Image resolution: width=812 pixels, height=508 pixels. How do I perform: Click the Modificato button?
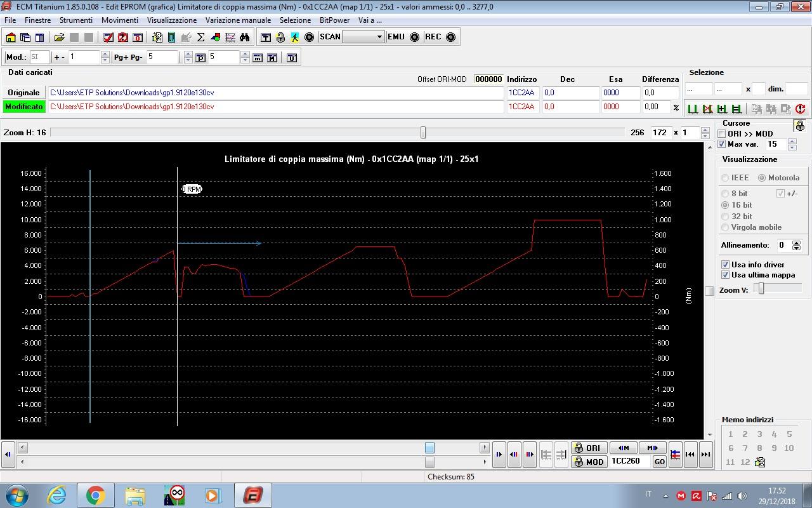coord(23,107)
